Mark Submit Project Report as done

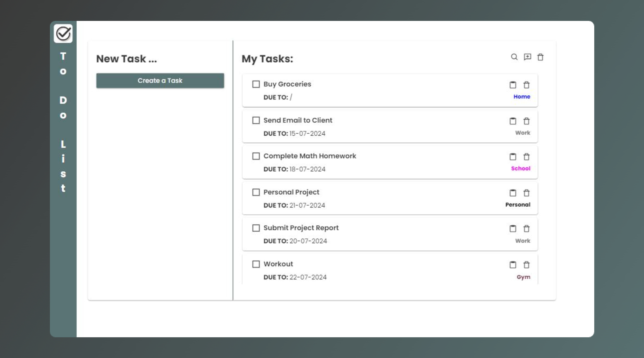click(256, 228)
